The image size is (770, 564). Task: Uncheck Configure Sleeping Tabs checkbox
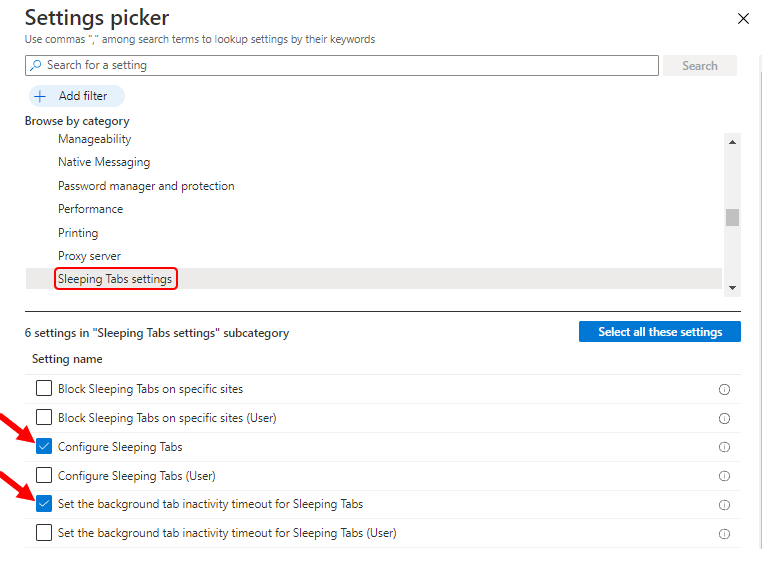point(44,446)
